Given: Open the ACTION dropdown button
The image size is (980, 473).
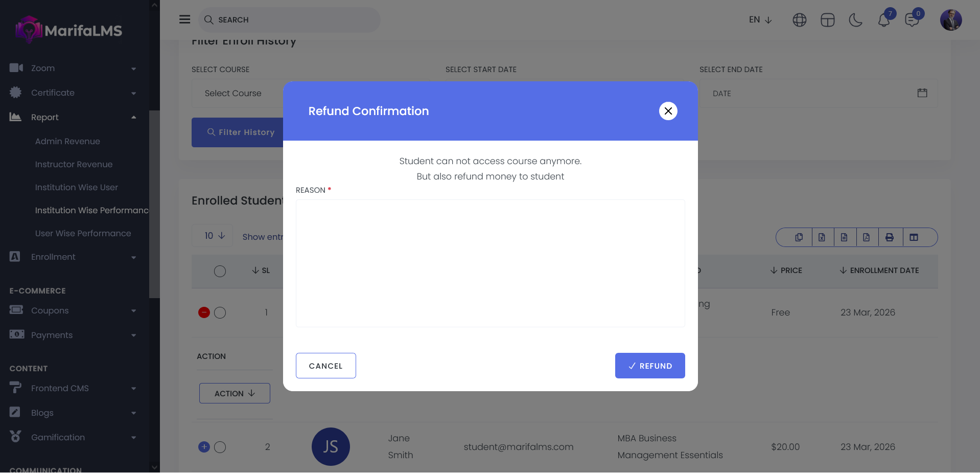Looking at the screenshot, I should pyautogui.click(x=235, y=393).
